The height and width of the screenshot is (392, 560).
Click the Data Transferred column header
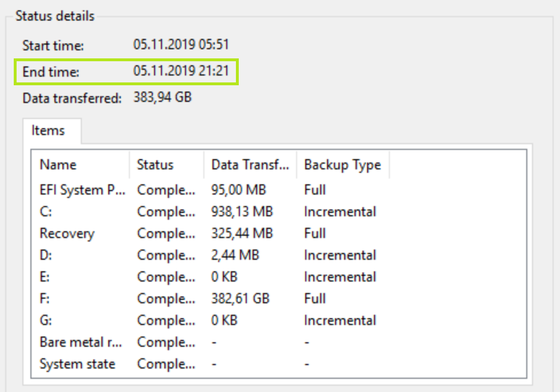[x=250, y=165]
